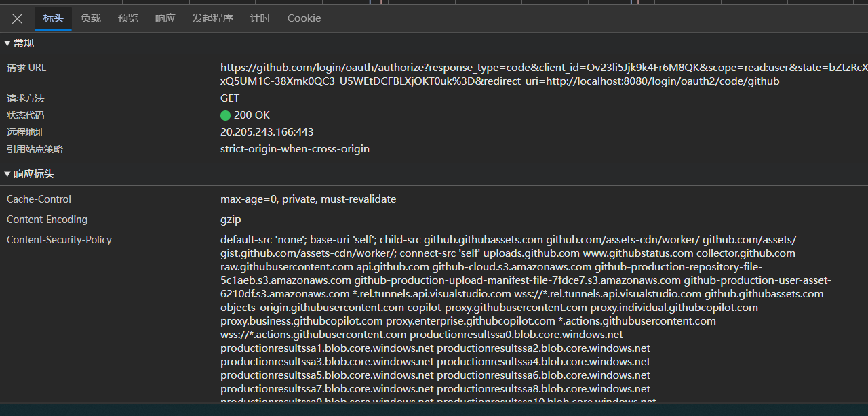Select the 引用站点策略 label
Image resolution: width=868 pixels, height=416 pixels.
point(35,149)
